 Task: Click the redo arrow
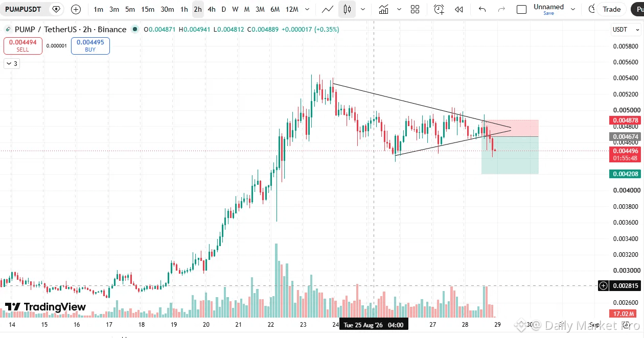point(501,9)
